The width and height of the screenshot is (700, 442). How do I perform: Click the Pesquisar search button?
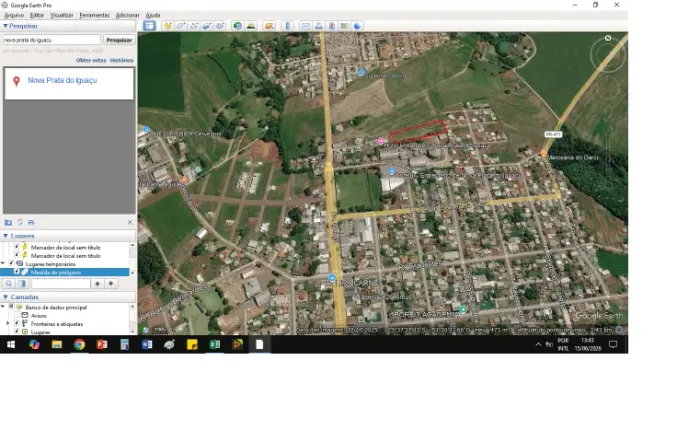119,40
